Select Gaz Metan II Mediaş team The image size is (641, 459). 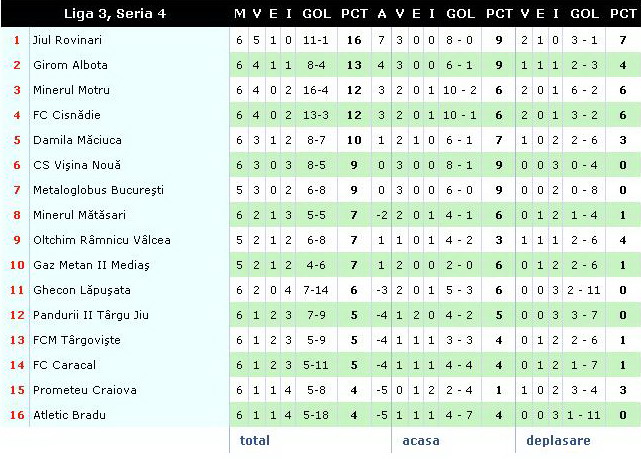point(92,265)
